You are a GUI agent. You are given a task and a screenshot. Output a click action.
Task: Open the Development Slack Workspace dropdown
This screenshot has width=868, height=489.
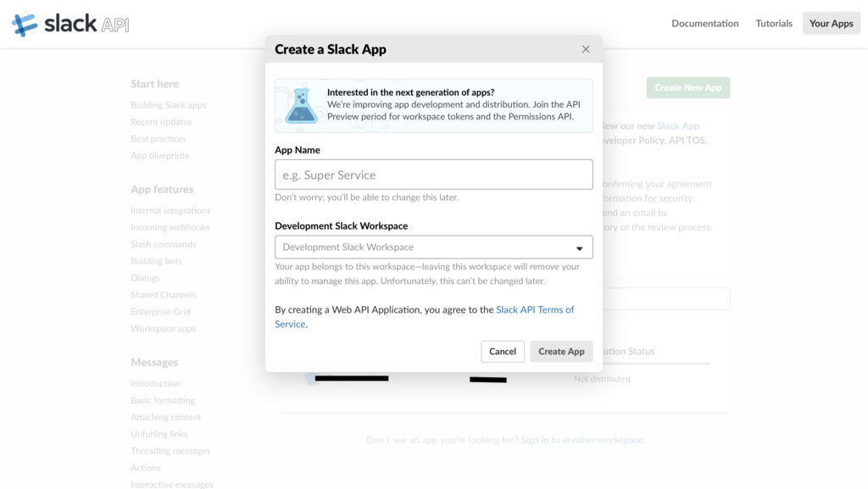[433, 247]
